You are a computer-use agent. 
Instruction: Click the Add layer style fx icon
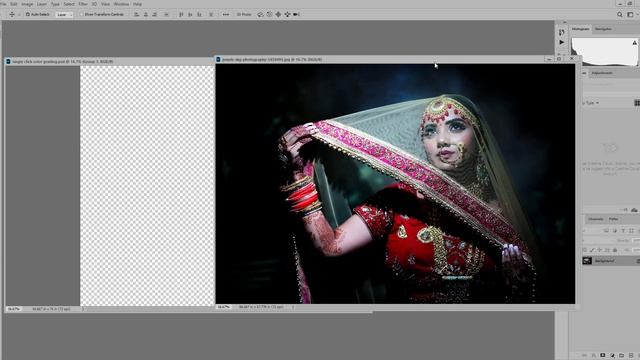[x=594, y=355]
